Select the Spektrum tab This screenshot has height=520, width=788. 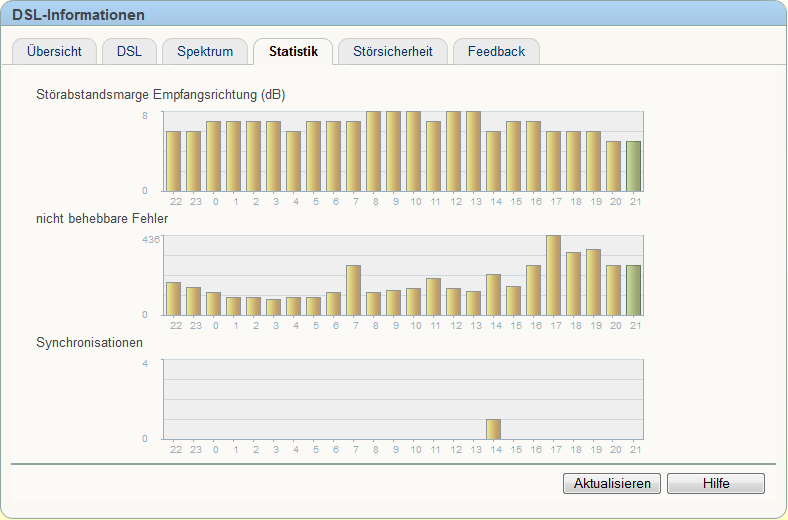[205, 51]
